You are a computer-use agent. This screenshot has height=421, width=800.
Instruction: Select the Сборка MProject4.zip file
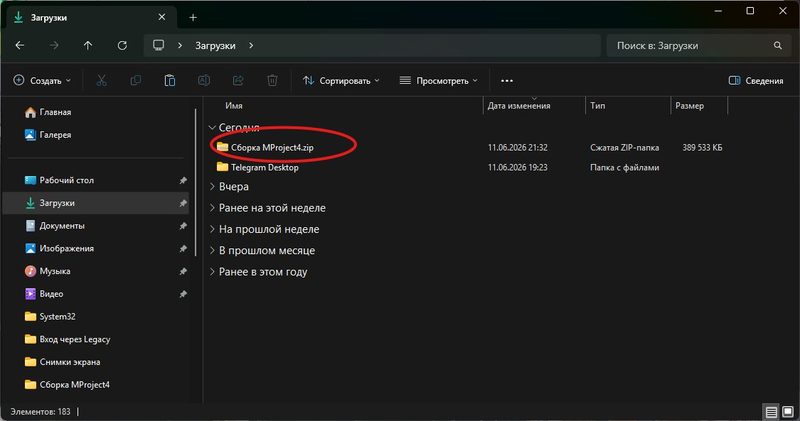[272, 147]
